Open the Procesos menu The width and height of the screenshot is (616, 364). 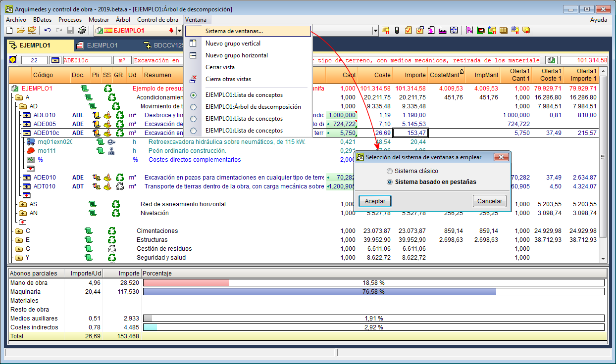point(70,20)
